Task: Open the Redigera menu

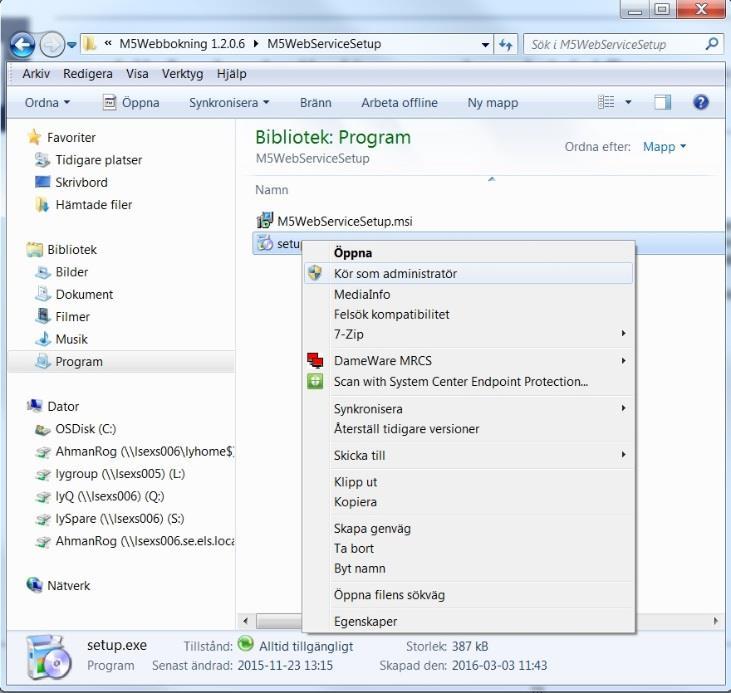Action: tap(88, 74)
